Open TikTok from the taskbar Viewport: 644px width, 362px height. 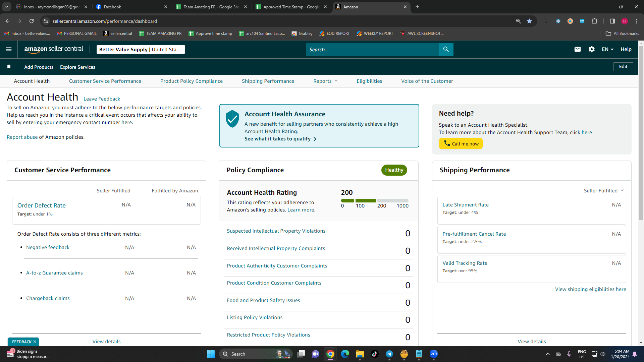(x=375, y=354)
